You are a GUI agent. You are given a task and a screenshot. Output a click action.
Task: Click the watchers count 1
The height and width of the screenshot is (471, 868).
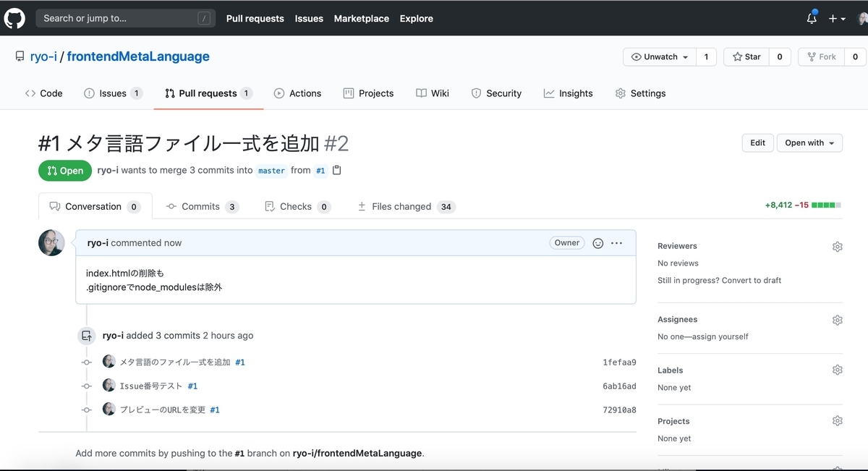click(x=706, y=56)
